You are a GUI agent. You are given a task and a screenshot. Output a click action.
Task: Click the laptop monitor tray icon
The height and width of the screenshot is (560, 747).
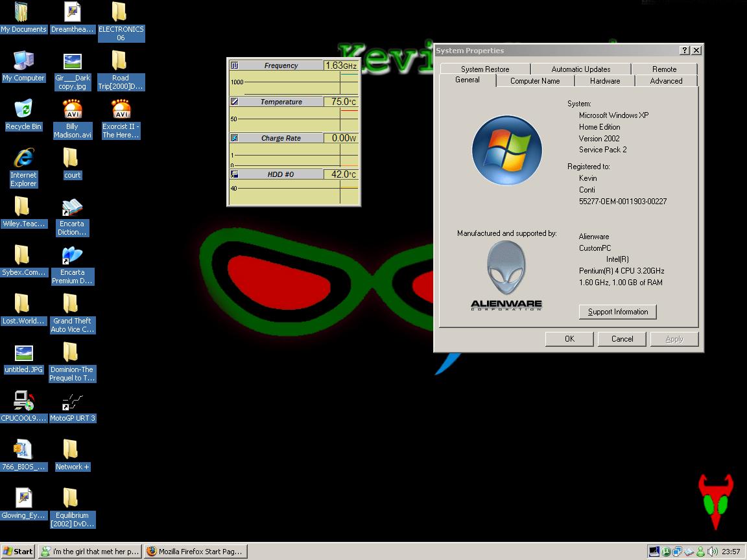[x=654, y=552]
